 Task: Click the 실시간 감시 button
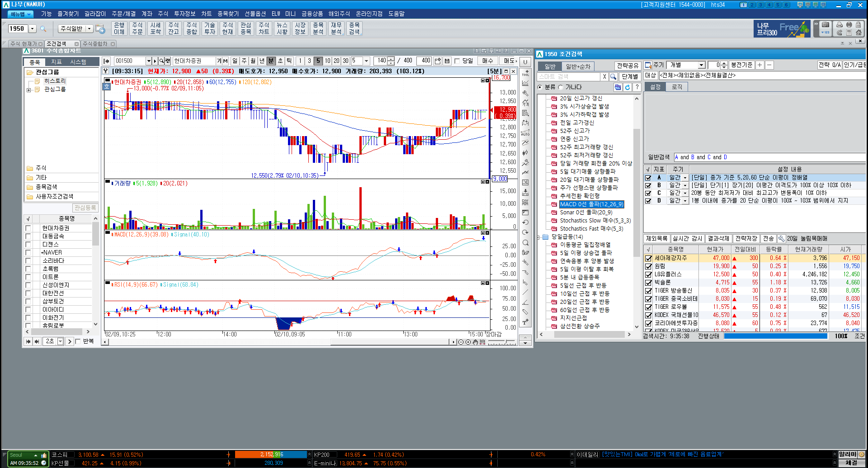(x=687, y=239)
